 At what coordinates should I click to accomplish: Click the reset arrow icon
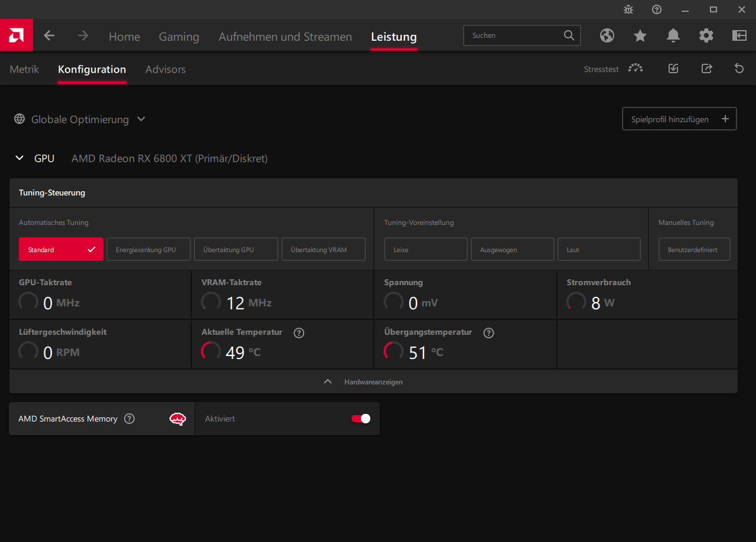click(x=739, y=68)
